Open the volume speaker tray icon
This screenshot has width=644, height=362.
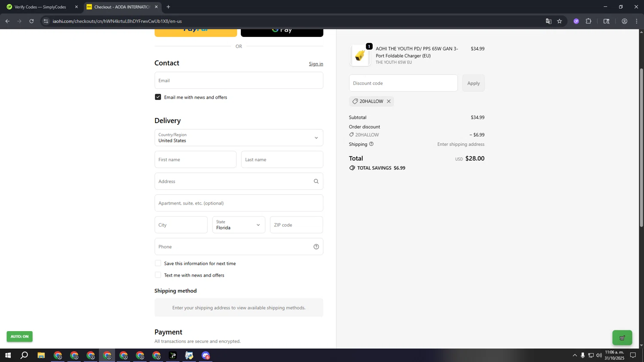(x=599, y=356)
